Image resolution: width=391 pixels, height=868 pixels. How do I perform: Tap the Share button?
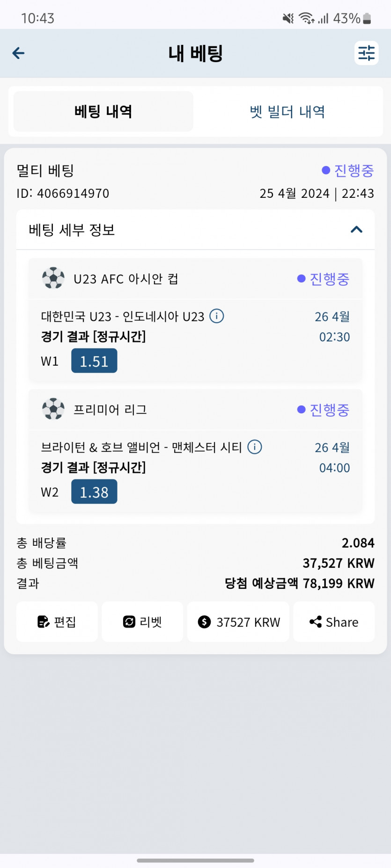[334, 622]
